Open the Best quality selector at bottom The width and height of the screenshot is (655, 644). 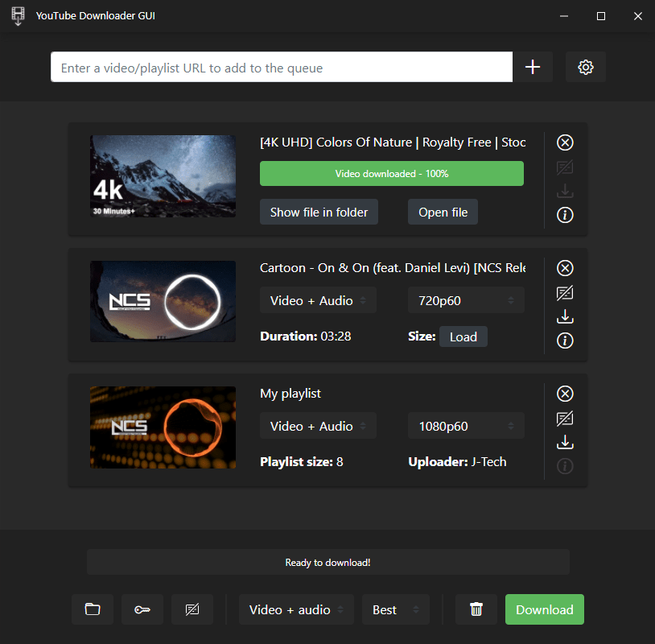(395, 609)
